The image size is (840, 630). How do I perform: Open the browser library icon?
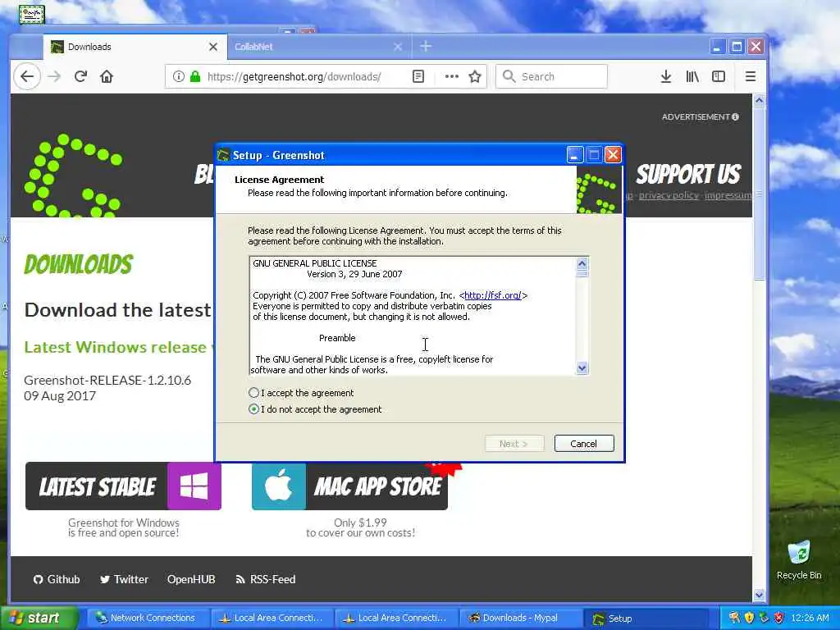[x=692, y=76]
